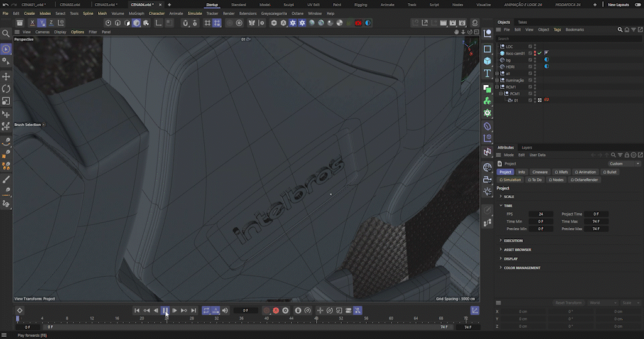Add a Cube primitive from the palette

pos(488,61)
